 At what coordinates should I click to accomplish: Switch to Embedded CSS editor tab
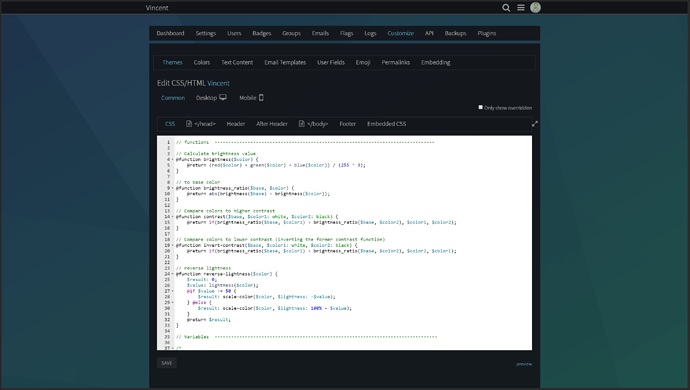click(x=386, y=124)
